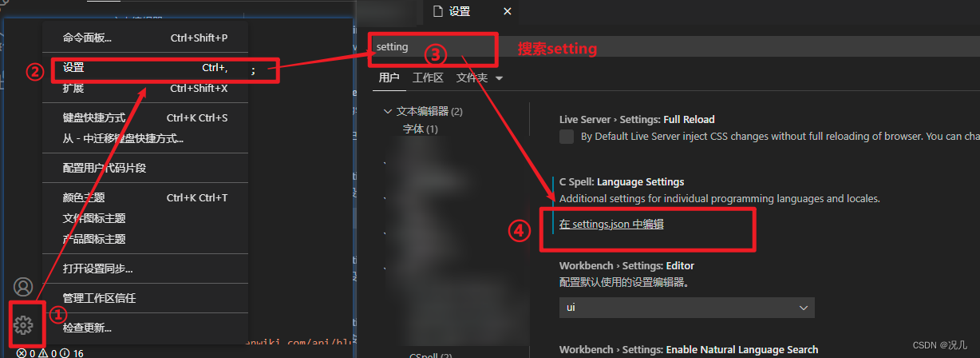Click the C Spell: Language Settings title

tap(622, 182)
